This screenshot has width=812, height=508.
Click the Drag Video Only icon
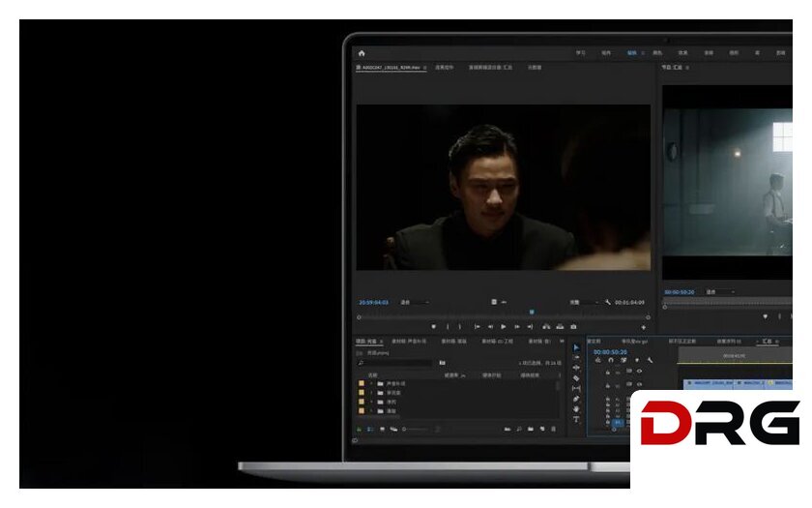(x=494, y=302)
